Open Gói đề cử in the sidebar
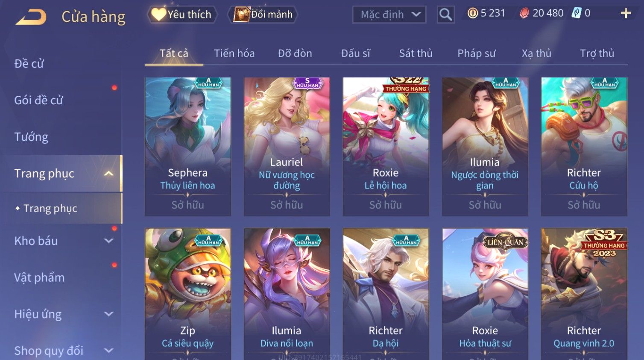644x360 pixels. coord(38,100)
